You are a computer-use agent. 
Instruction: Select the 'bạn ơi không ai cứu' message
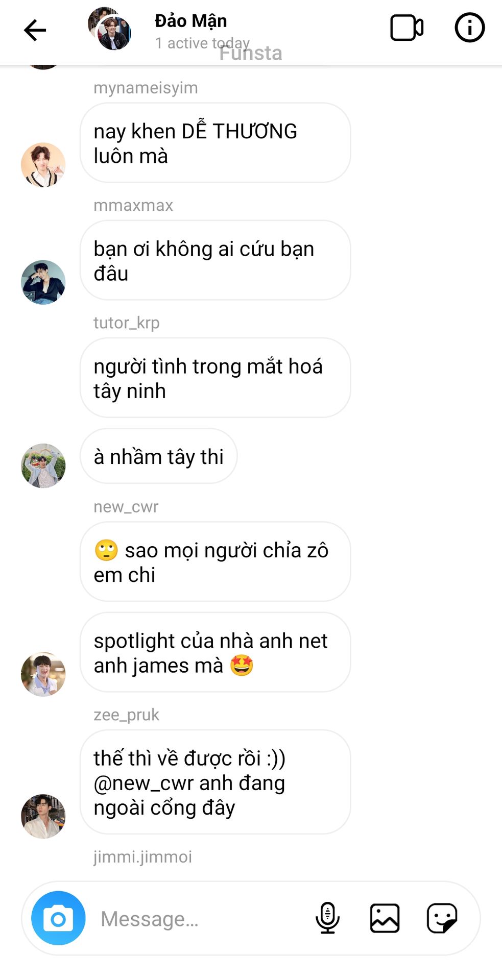pos(215,260)
